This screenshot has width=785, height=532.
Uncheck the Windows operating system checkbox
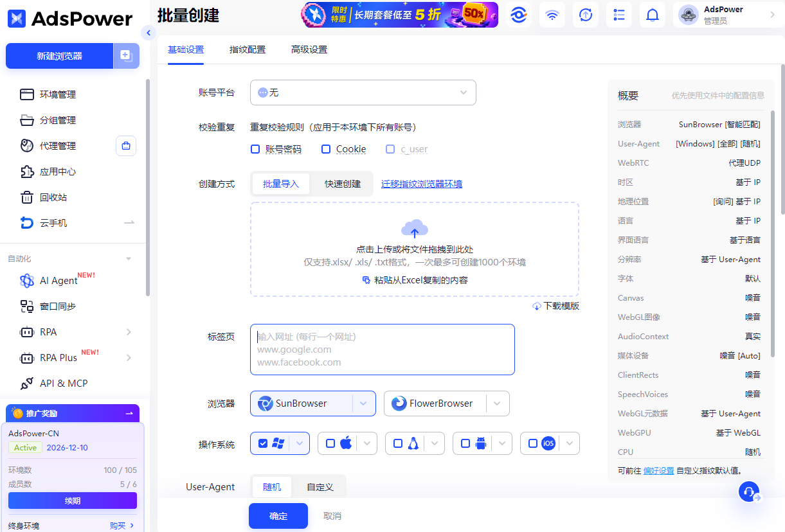click(x=263, y=443)
